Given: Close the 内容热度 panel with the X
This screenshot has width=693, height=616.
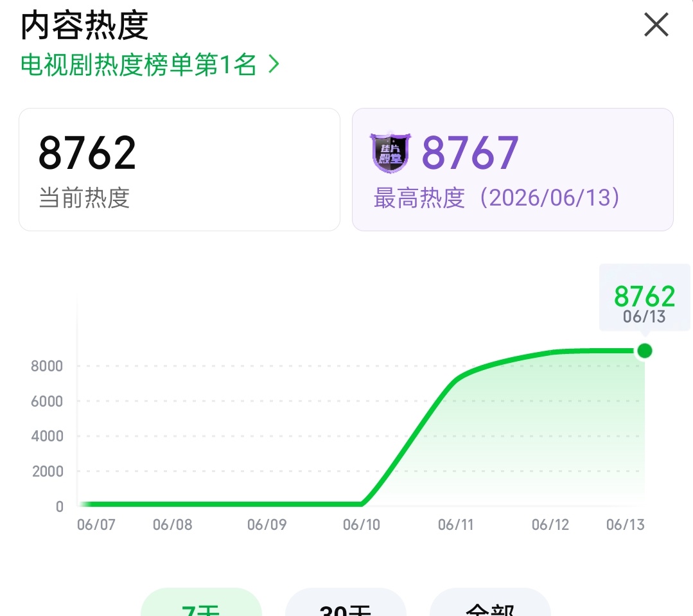Looking at the screenshot, I should point(656,25).
